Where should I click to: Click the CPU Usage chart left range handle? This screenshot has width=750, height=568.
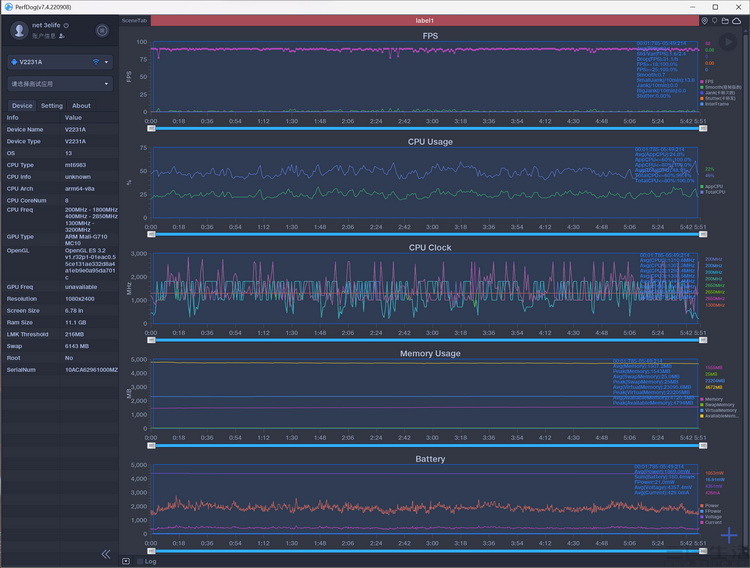(x=152, y=234)
